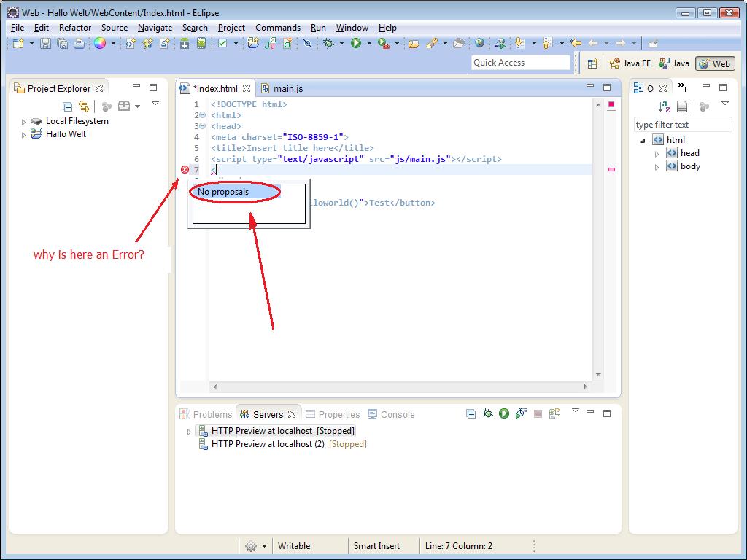This screenshot has height=560, width=747.
Task: Open the New wizard dropdown arrow
Action: [31, 43]
